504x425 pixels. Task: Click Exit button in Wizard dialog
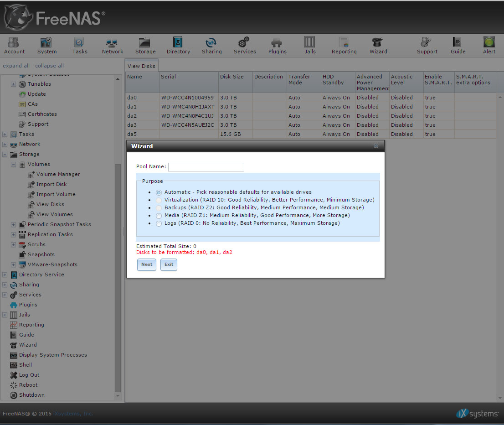(x=169, y=264)
